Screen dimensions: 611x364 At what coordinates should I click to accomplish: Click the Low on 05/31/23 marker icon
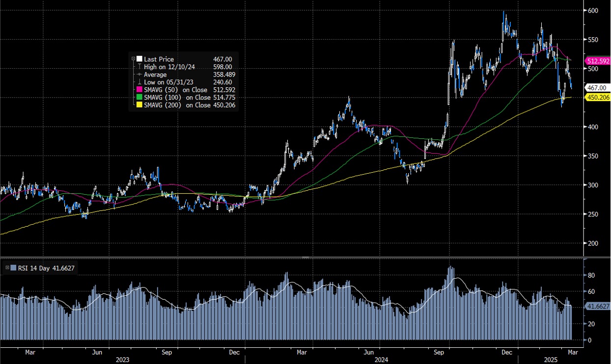click(x=139, y=82)
